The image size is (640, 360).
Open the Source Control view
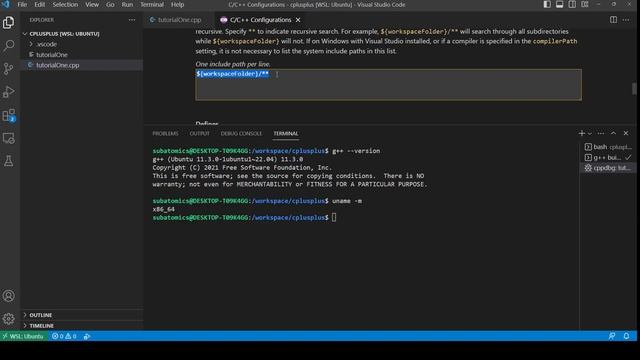[x=9, y=68]
